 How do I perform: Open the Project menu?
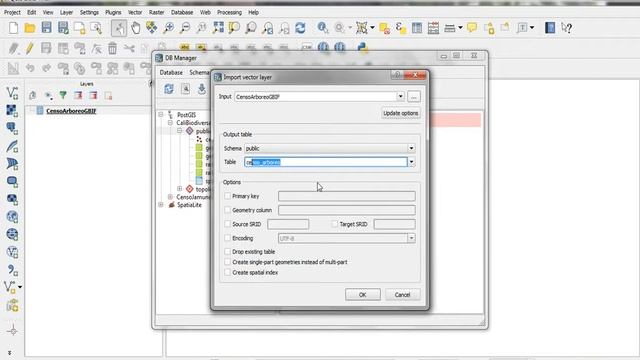(12, 12)
